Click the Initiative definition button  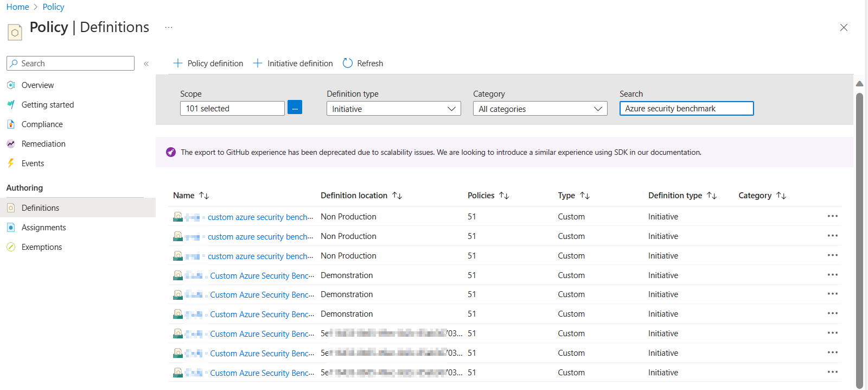pos(293,64)
